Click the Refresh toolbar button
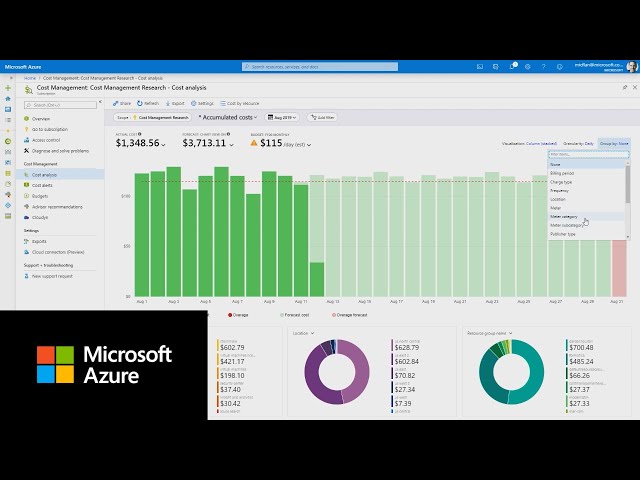The width and height of the screenshot is (640, 480). click(x=148, y=103)
